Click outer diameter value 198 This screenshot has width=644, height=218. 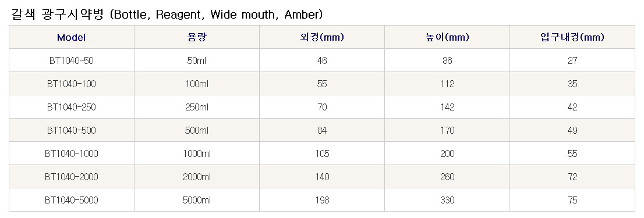(x=322, y=200)
